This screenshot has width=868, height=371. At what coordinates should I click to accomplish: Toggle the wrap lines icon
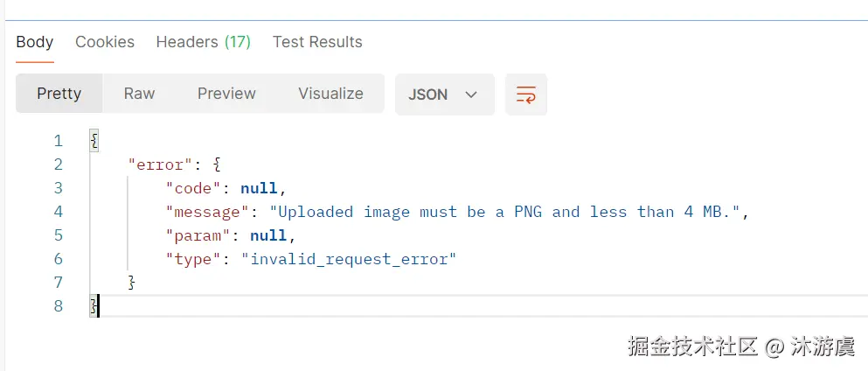526,94
